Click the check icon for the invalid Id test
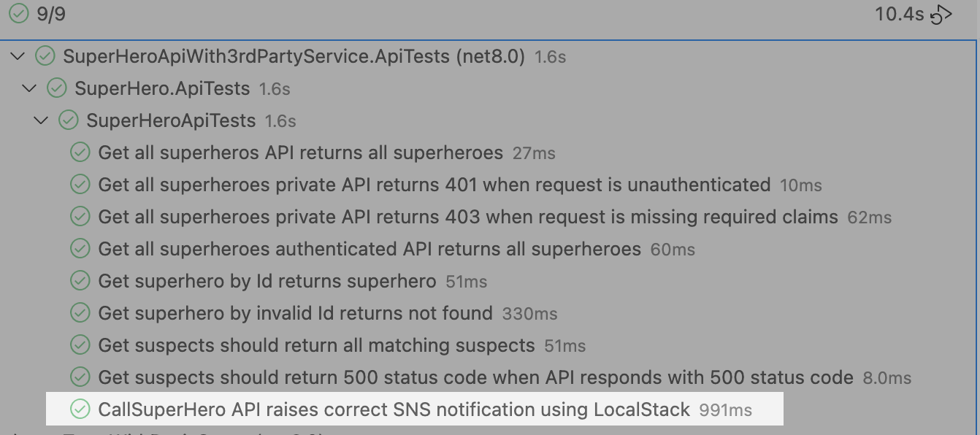This screenshot has height=435, width=980. [80, 313]
